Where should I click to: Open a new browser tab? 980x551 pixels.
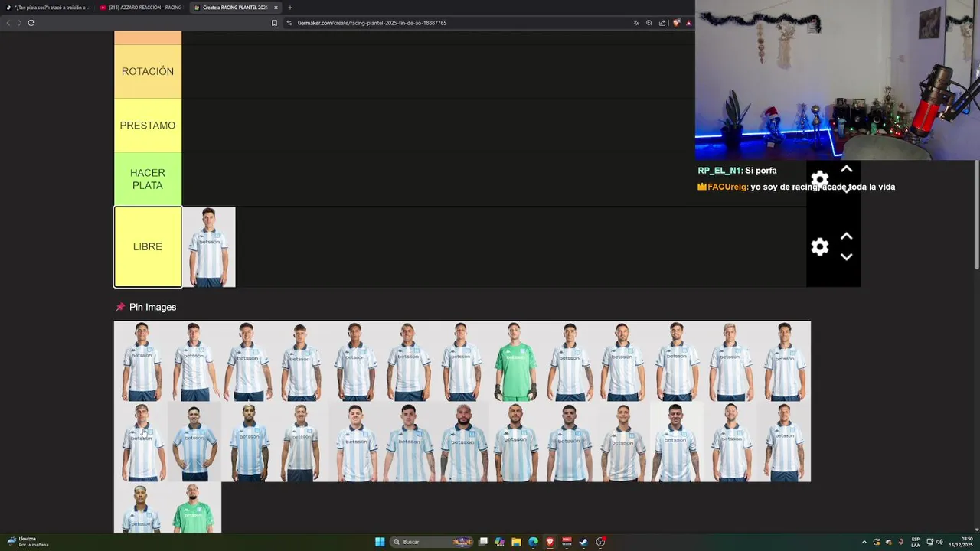289,8
